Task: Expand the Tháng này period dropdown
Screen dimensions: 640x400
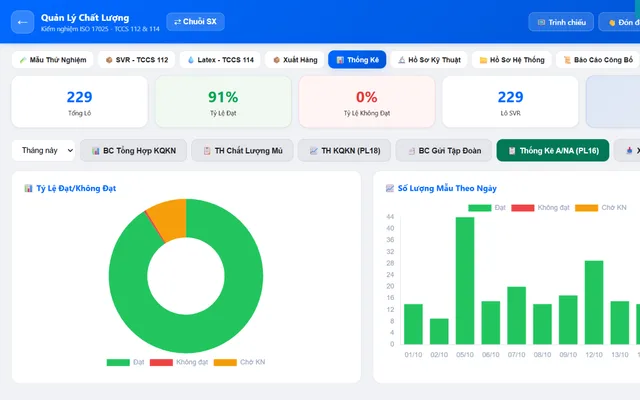Action: point(43,150)
